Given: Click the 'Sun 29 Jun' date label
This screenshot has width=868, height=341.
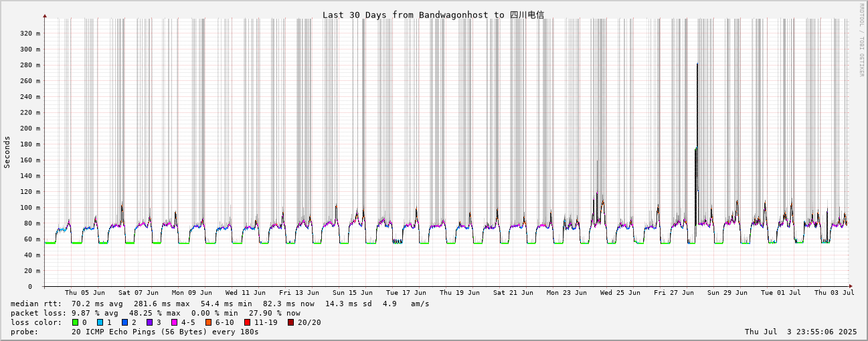Looking at the screenshot, I should pos(727,293).
